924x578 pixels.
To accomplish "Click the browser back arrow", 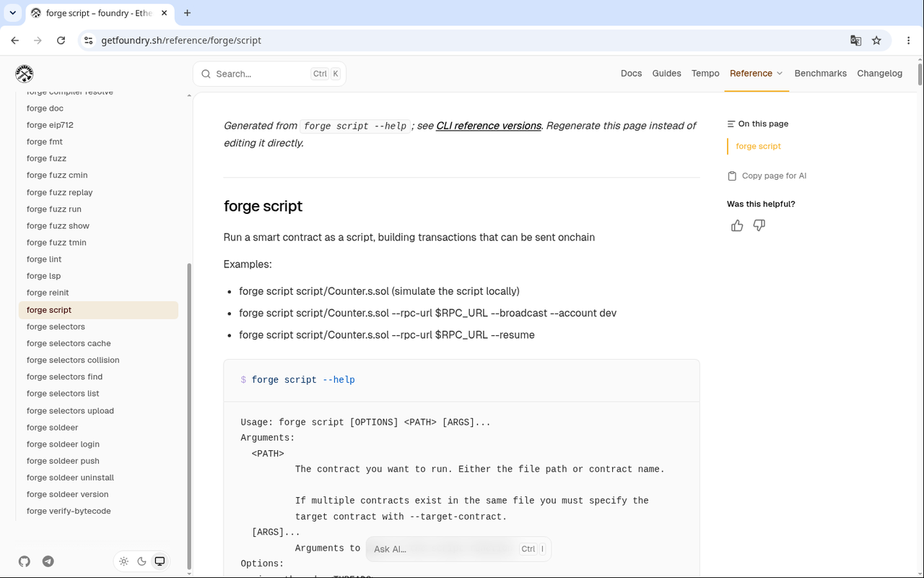I will click(15, 40).
